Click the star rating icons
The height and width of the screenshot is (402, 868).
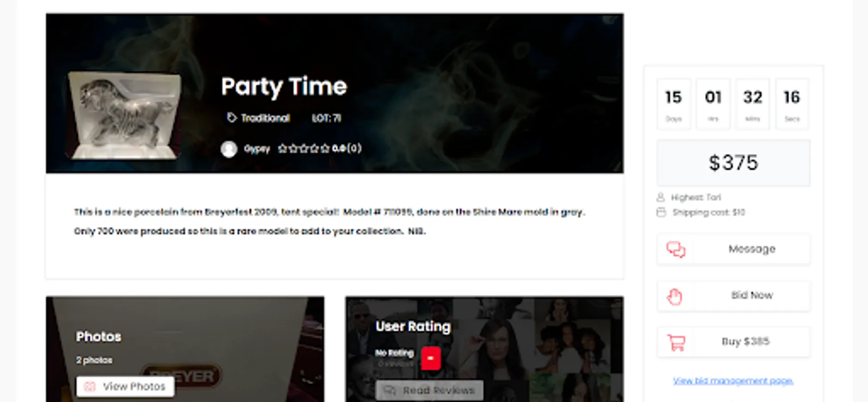tap(304, 148)
